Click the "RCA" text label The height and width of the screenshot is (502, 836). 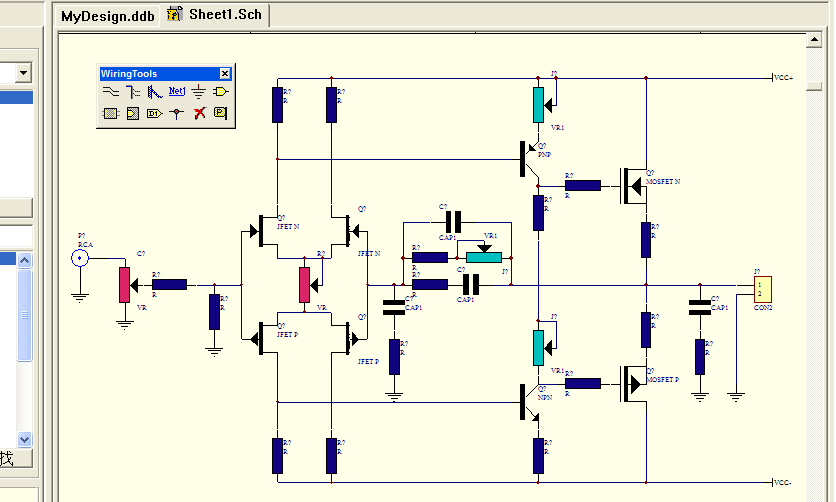click(85, 245)
